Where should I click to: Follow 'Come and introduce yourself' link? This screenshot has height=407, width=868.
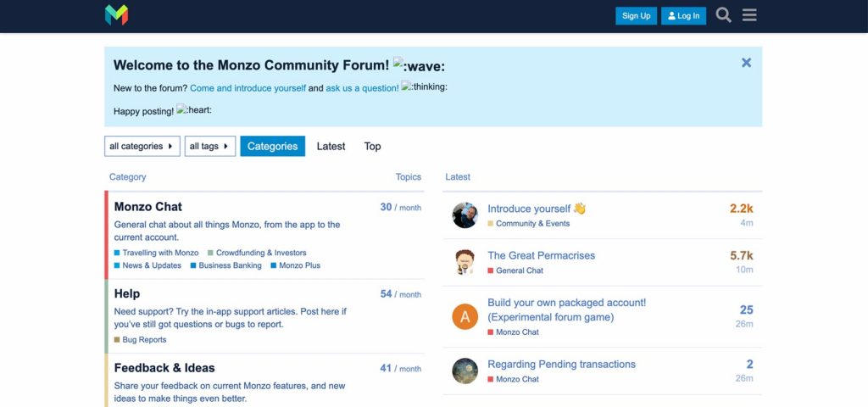coord(248,88)
